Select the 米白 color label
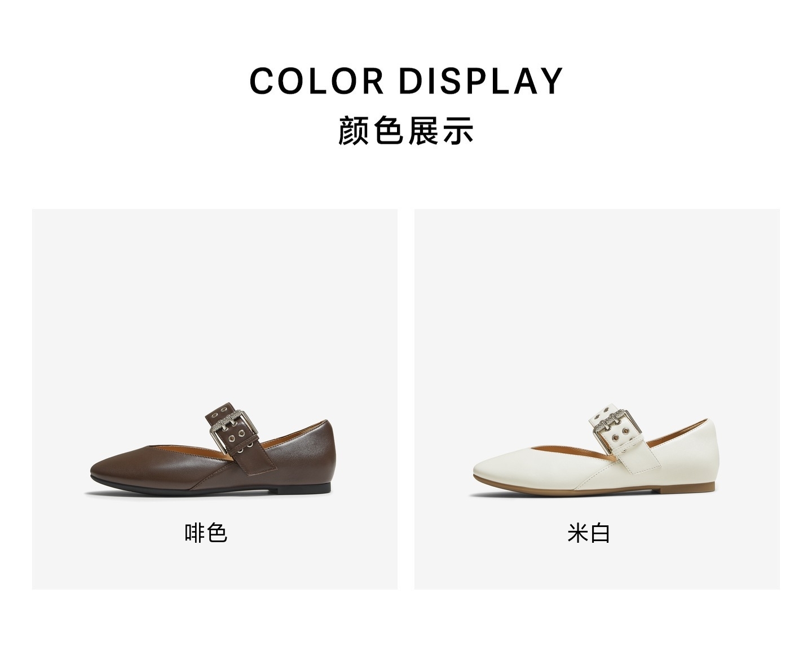812x660 pixels. (589, 533)
